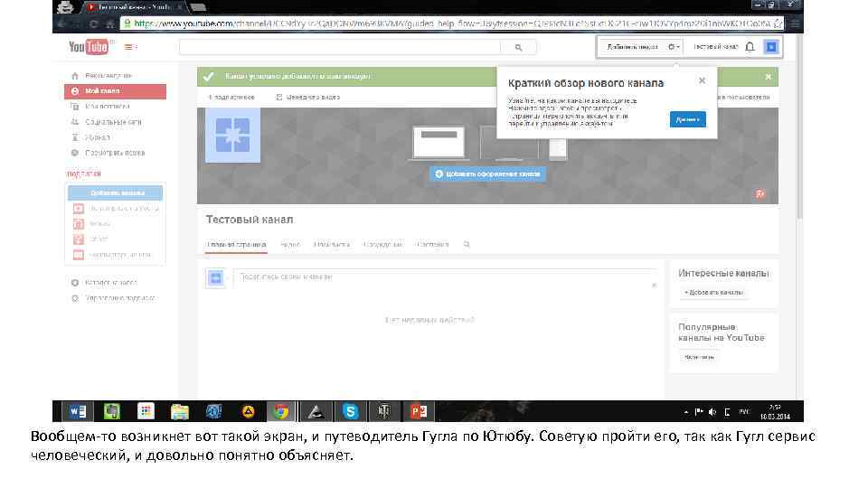Click the channel avatar picture
Image resolution: width=868 pixels, height=488 pixels.
point(232,135)
